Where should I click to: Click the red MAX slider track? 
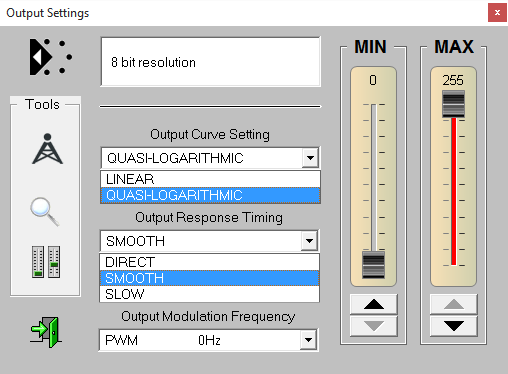point(454,191)
